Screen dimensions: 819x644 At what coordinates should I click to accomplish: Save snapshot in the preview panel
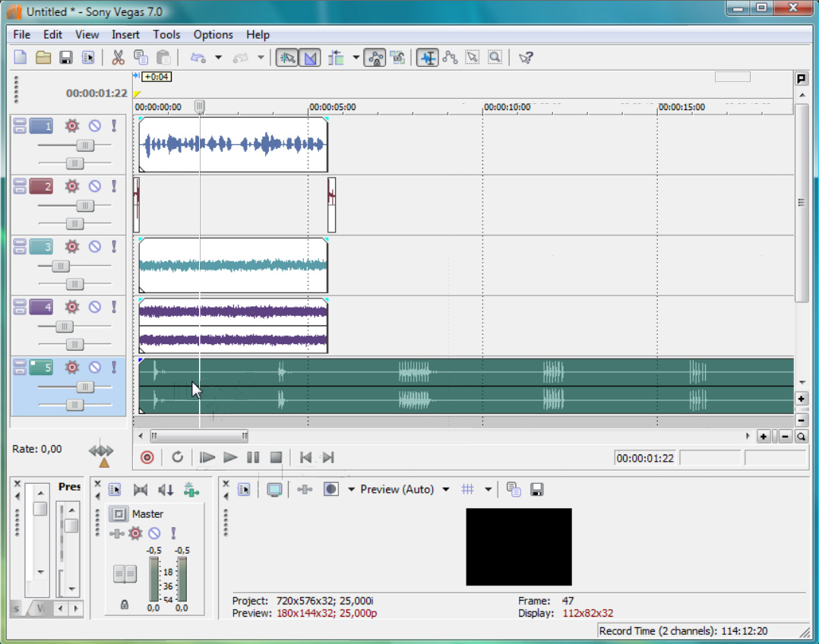(536, 490)
